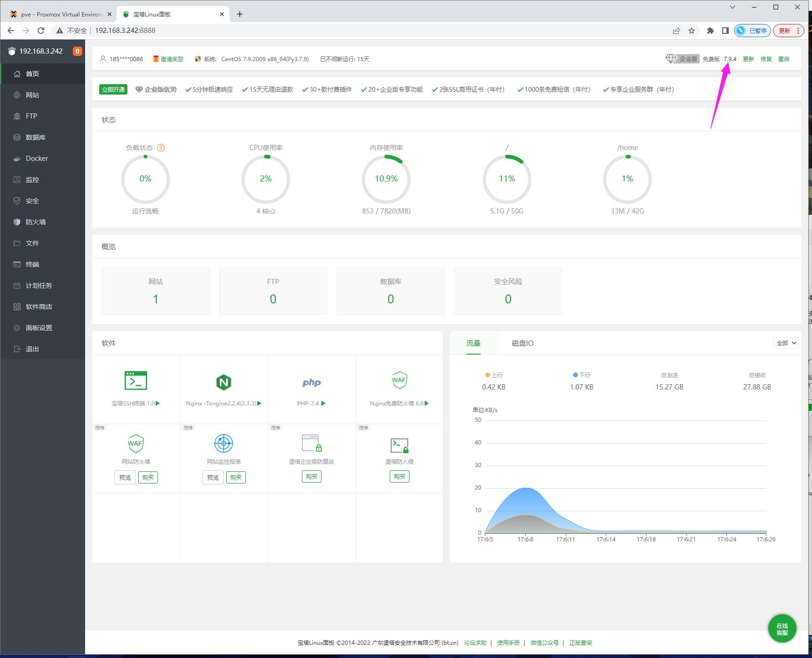Click the / disk 11% gauge
812x658 pixels.
point(507,179)
